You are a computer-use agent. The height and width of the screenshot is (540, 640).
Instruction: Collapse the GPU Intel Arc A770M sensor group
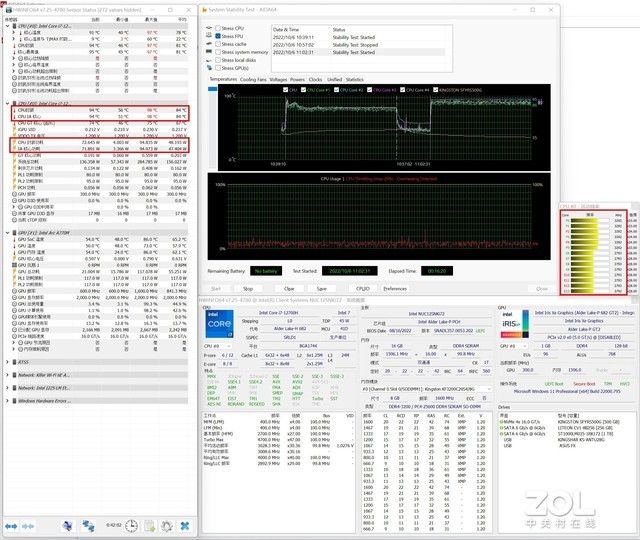coord(5,232)
